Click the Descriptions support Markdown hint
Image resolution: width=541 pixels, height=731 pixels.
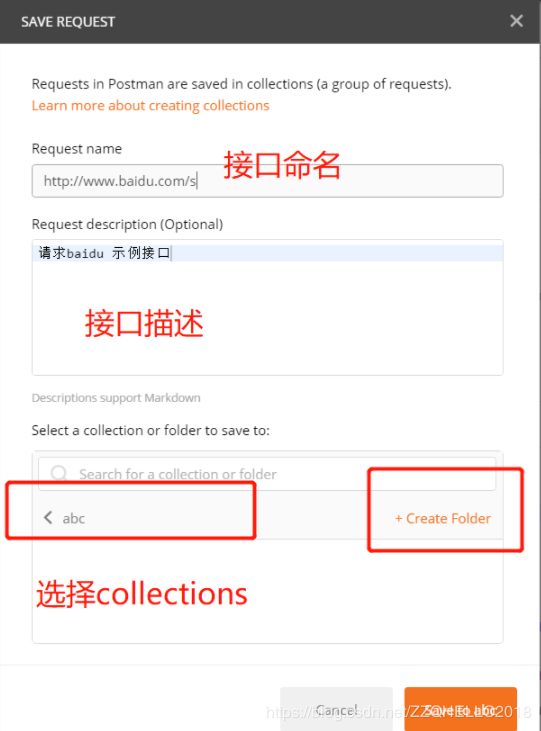tap(116, 398)
